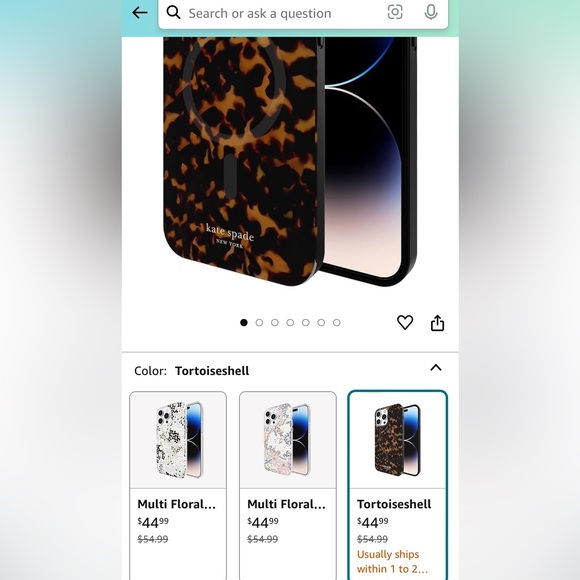Select the first Multi Floral color option
This screenshot has height=580, width=580.
point(178,485)
